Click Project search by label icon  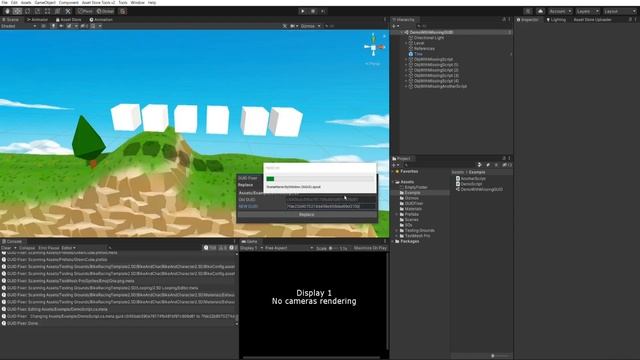488,165
